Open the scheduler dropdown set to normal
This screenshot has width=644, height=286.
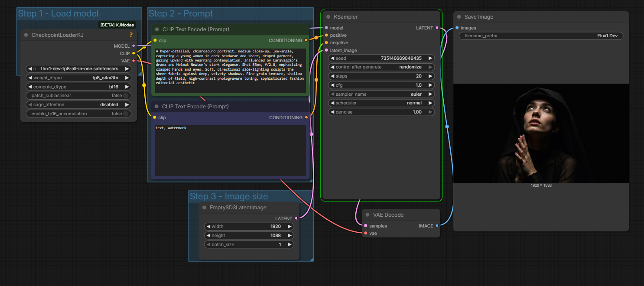pyautogui.click(x=381, y=103)
